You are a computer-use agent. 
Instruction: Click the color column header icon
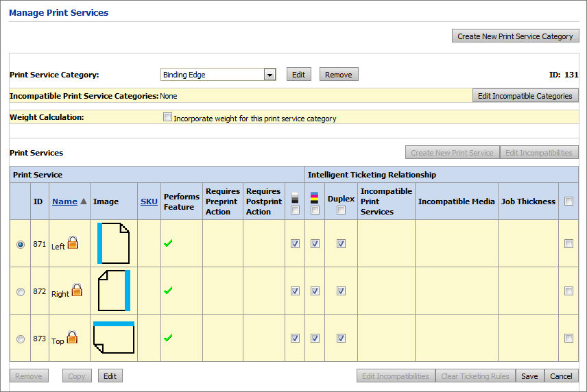(315, 198)
